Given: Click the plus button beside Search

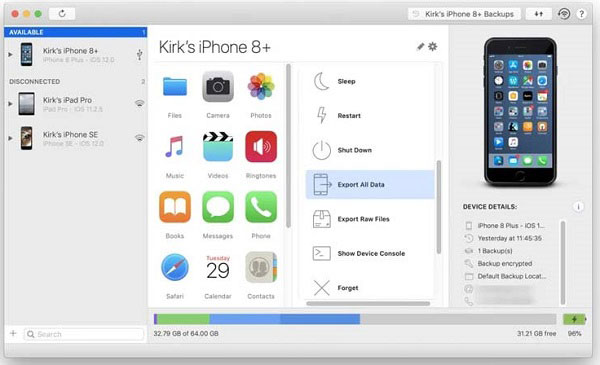Looking at the screenshot, I should 13,333.
